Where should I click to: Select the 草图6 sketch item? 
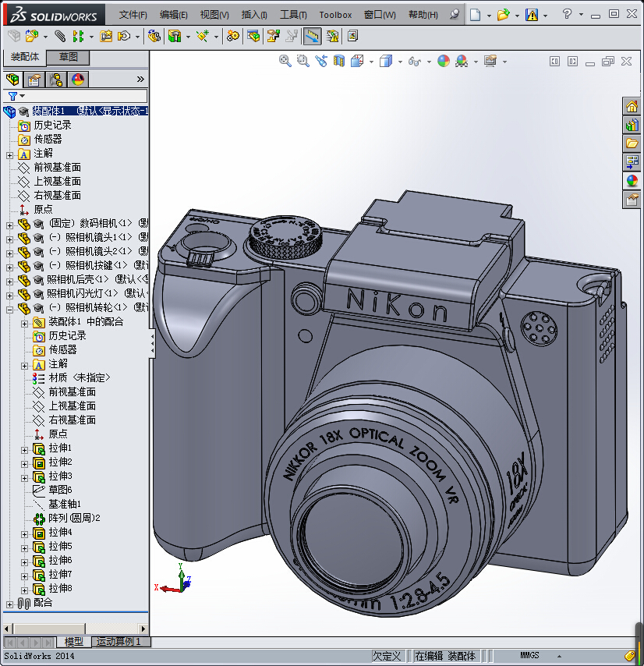60,490
